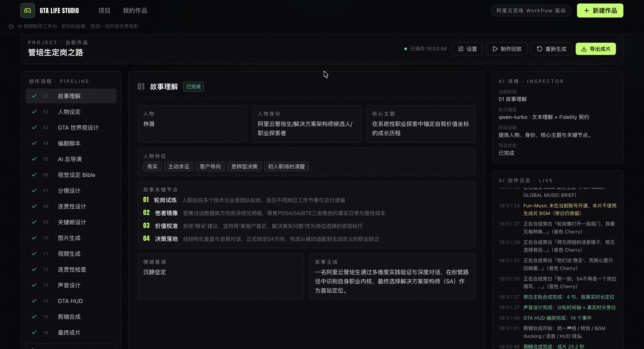Click the GTA Life Studio gamepad logo

click(x=28, y=11)
